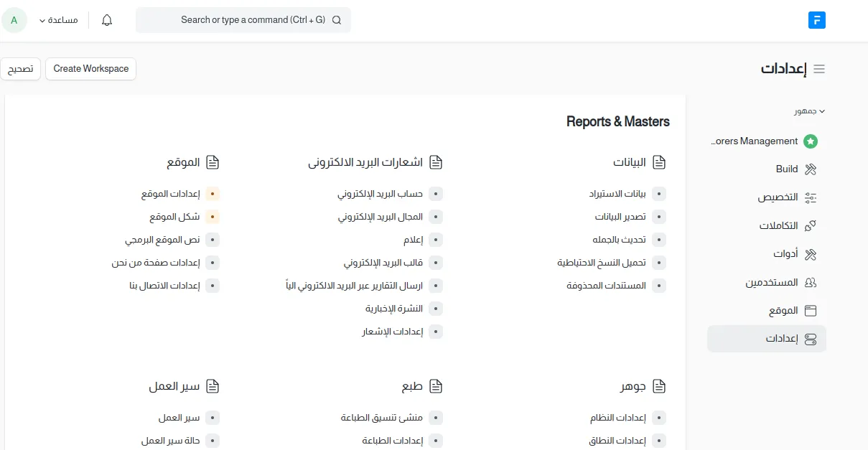Viewport: 868px width, 450px height.
Task: Open نص الموقع البرمجي link
Action: (162, 240)
